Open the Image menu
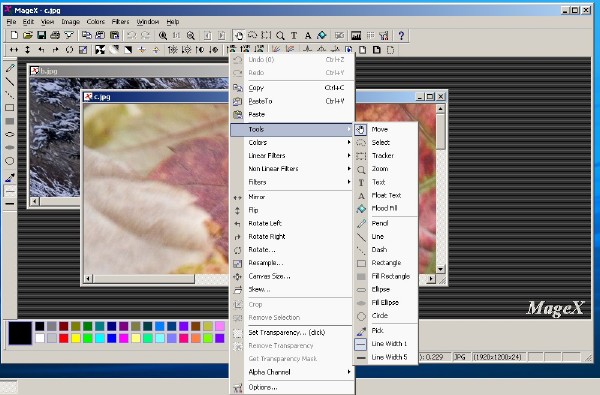 (x=70, y=22)
